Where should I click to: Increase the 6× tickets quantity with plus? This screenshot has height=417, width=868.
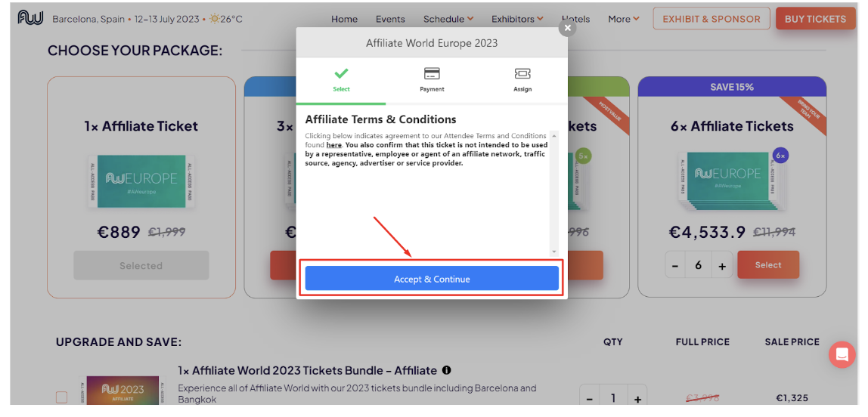722,265
